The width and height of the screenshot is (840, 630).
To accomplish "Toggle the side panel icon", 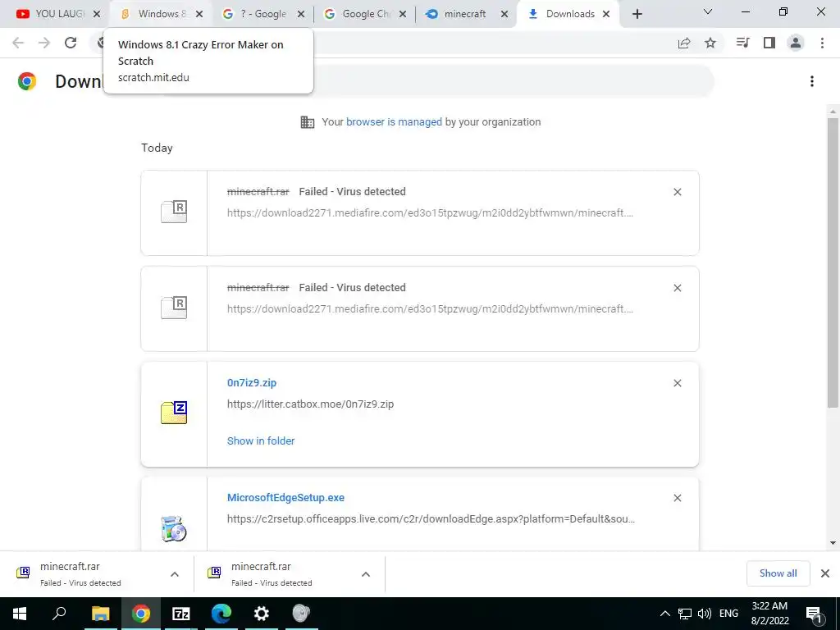I will click(769, 43).
